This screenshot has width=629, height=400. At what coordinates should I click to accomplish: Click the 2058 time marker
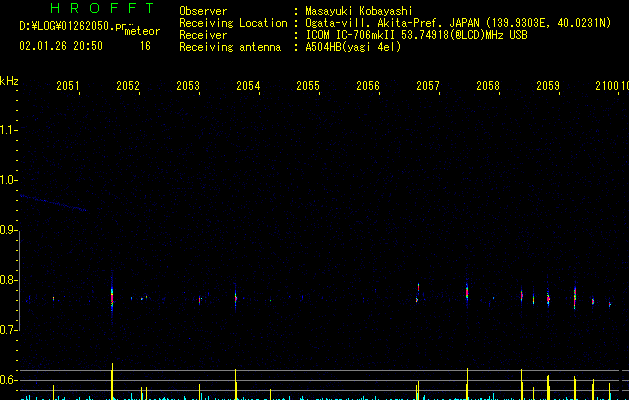point(488,85)
